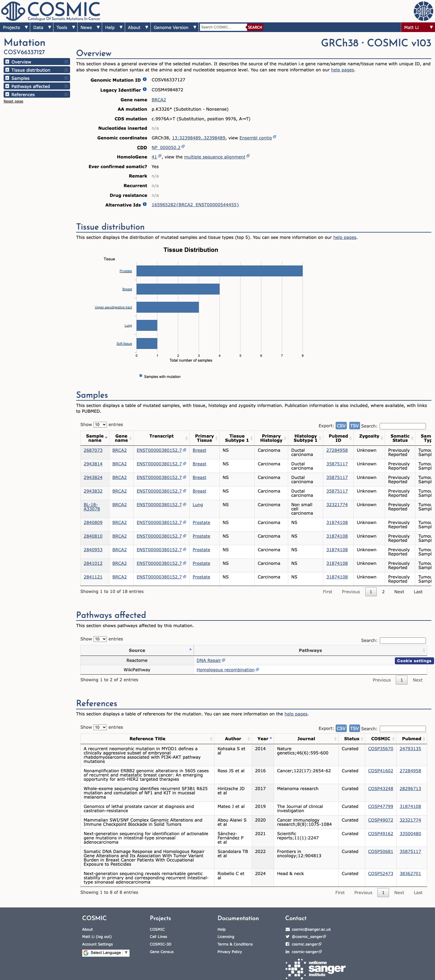
Task: Click the sort arrow on the Sample name column
Action: click(x=106, y=438)
